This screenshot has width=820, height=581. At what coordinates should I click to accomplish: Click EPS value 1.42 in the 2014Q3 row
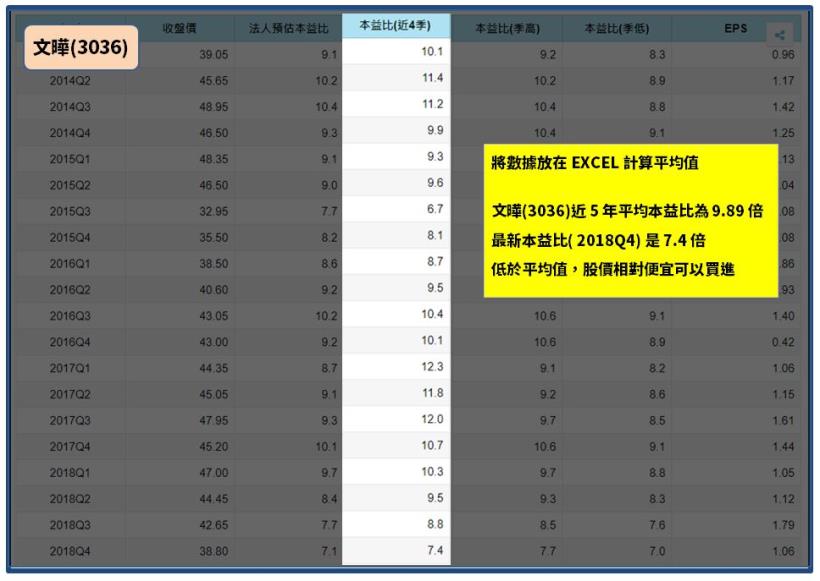[x=783, y=107]
